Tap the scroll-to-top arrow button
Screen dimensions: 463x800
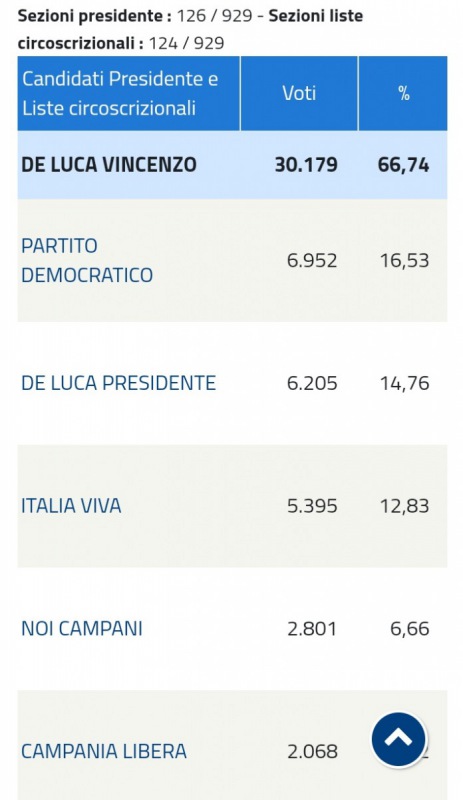pyautogui.click(x=398, y=739)
